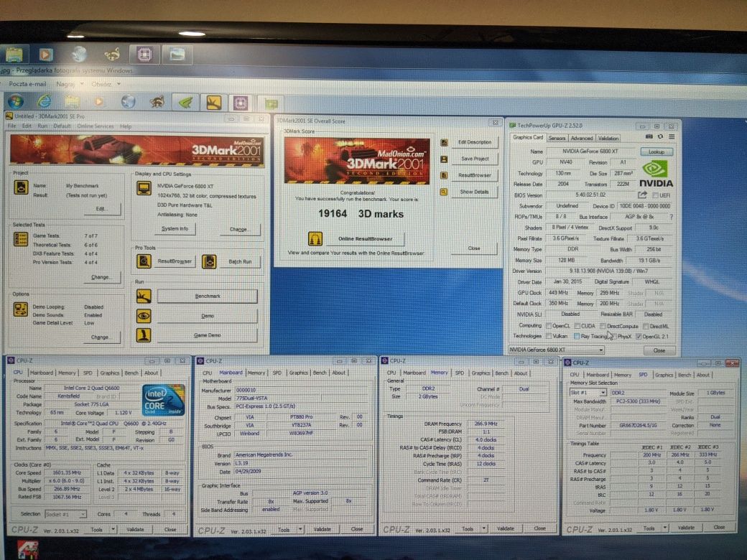Click the BIOS Version field in GPU-Z
Image resolution: width=747 pixels, height=560 pixels.
590,195
